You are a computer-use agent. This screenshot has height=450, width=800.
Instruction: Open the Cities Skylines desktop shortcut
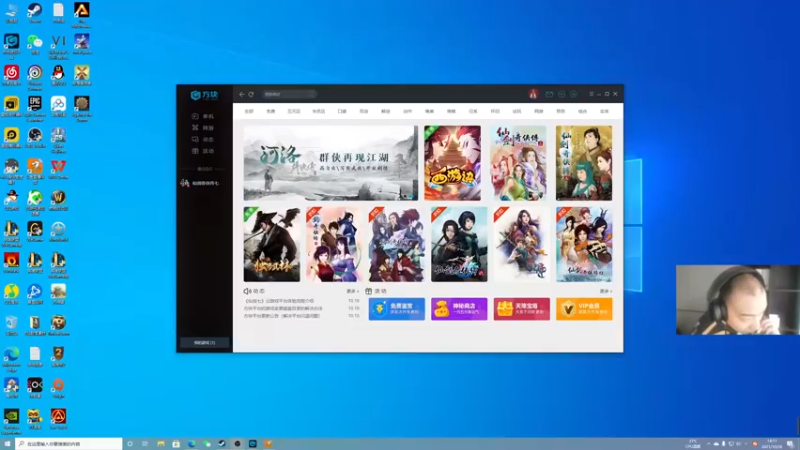[58, 138]
